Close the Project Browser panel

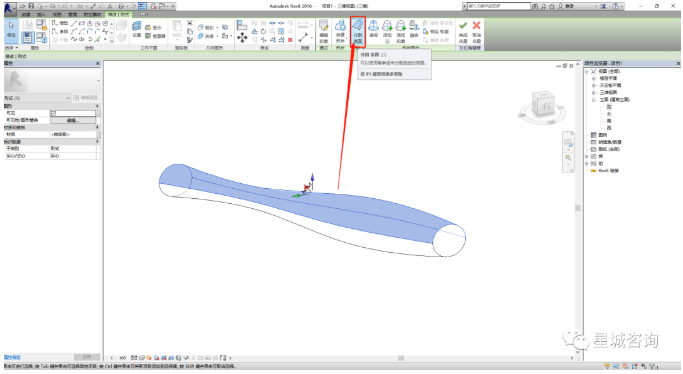678,64
